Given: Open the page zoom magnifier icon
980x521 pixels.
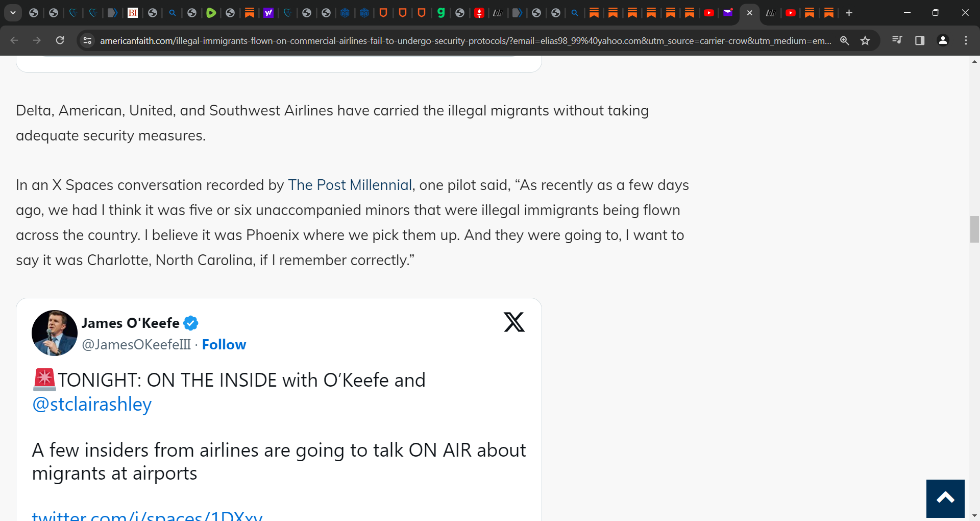Looking at the screenshot, I should 845,40.
